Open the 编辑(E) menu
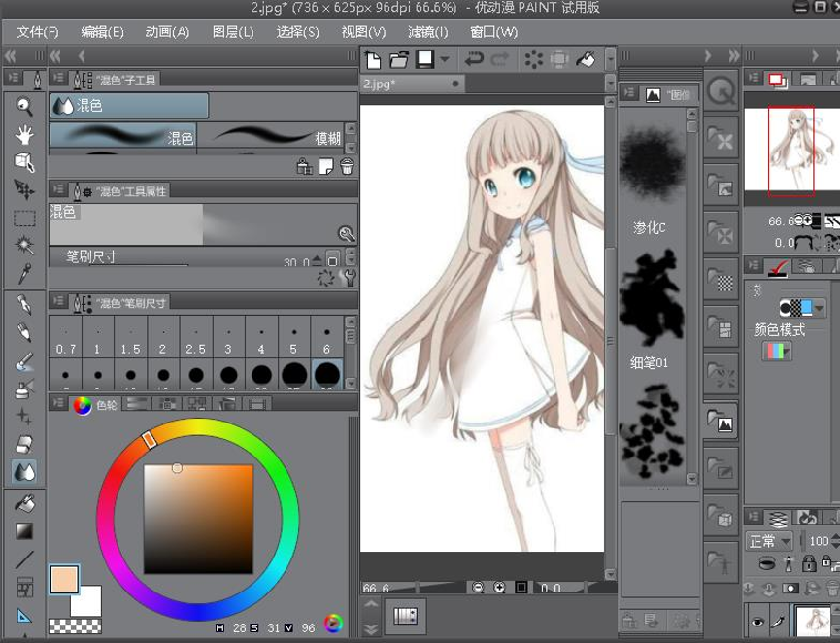Viewport: 840px width, 643px height. 102,32
